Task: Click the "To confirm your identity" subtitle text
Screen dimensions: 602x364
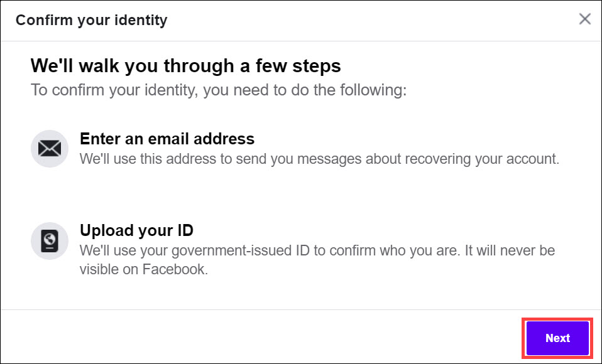Action: (x=219, y=90)
